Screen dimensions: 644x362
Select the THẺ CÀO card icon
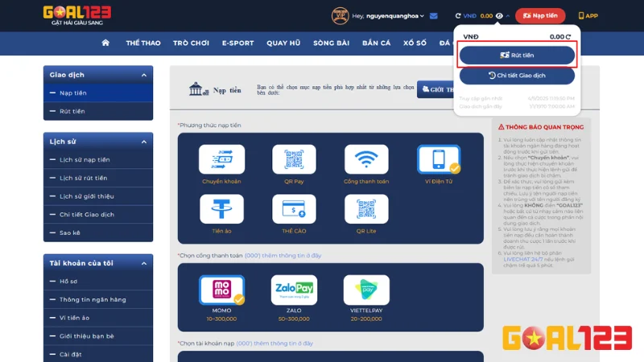294,209
